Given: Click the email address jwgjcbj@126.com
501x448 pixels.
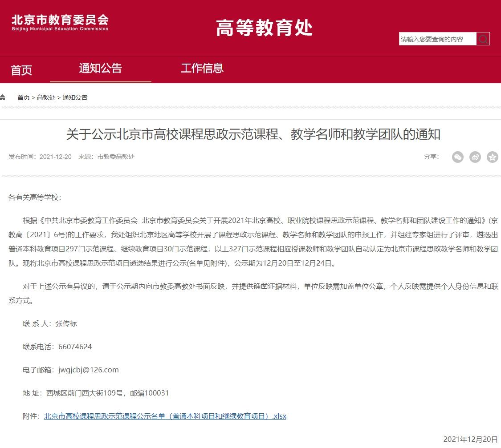Looking at the screenshot, I should tap(88, 370).
